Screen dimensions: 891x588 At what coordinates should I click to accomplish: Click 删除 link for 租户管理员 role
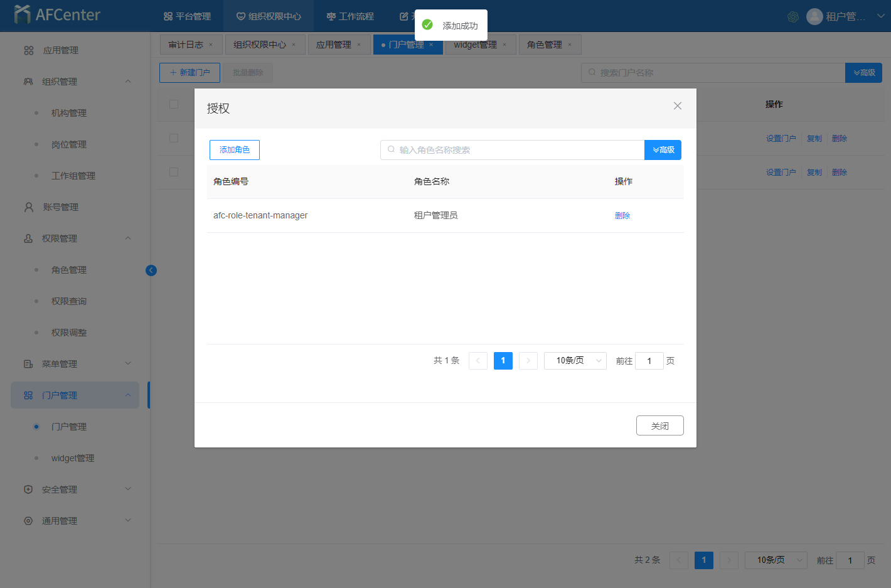click(622, 216)
